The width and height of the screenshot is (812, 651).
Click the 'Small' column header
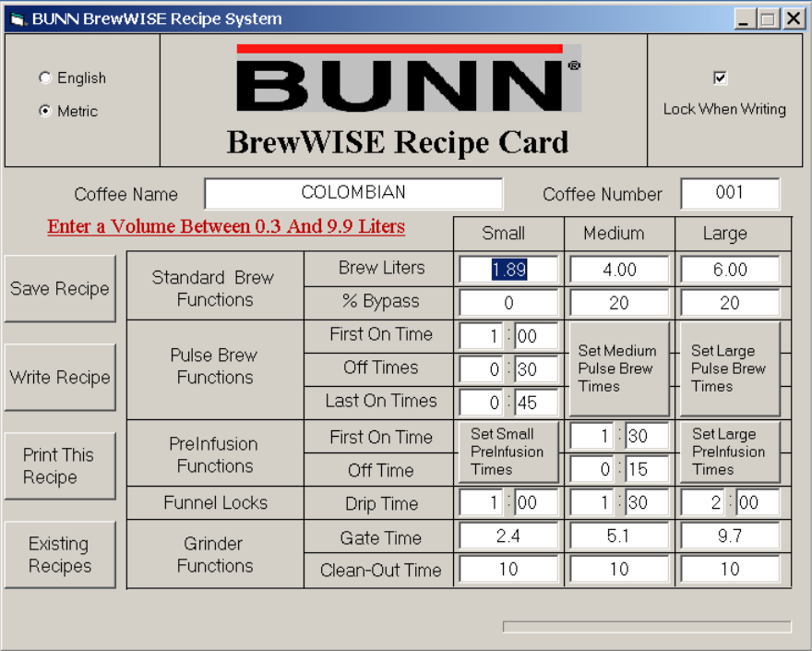click(504, 234)
